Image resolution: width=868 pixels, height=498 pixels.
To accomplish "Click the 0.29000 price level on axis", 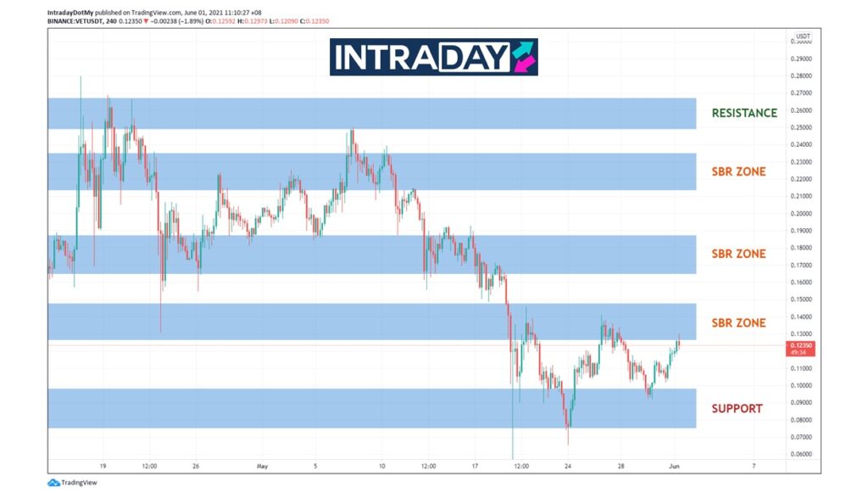I will [x=801, y=59].
